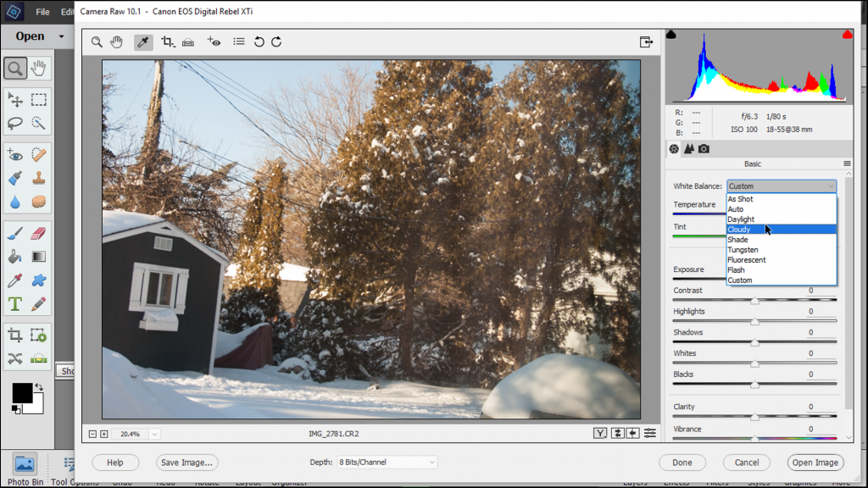Image resolution: width=868 pixels, height=488 pixels.
Task: Select the Camera Raw Crop tool
Action: click(x=168, y=42)
